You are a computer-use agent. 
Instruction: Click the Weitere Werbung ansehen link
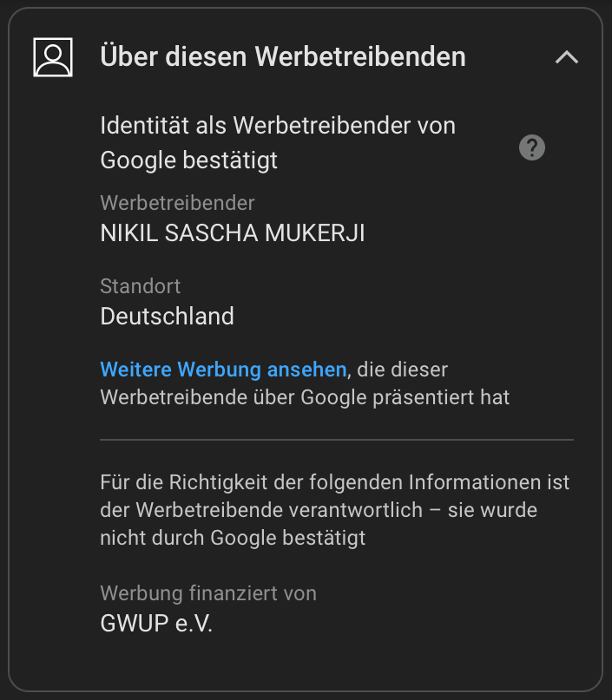tap(223, 370)
